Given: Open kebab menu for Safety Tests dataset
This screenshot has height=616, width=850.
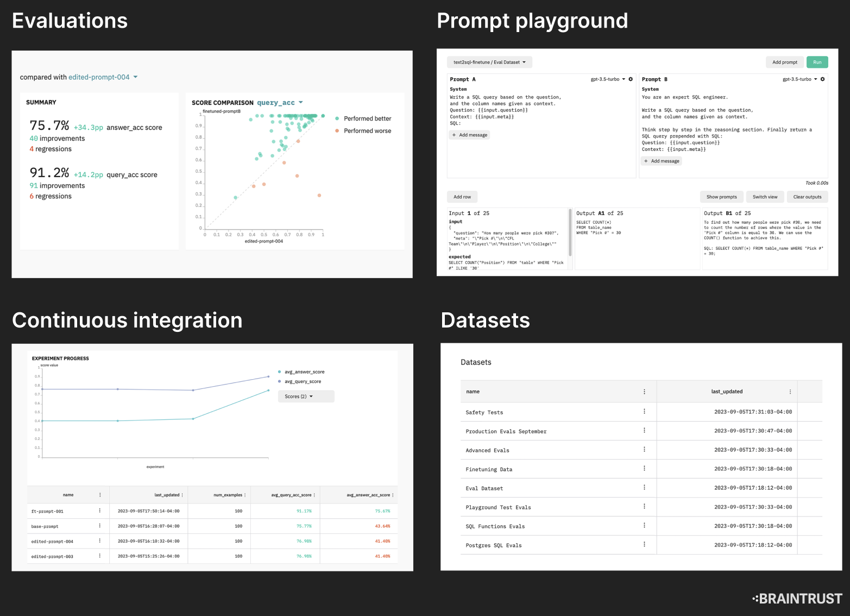Looking at the screenshot, I should point(644,412).
